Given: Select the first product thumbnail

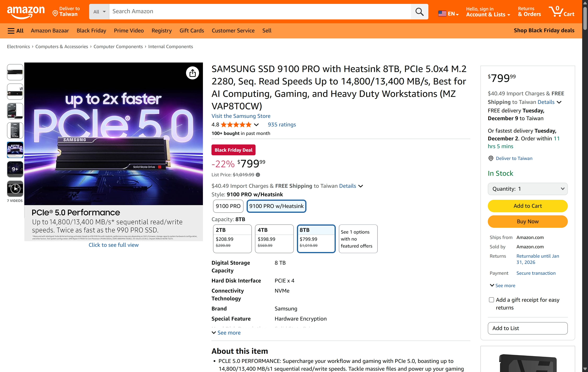Looking at the screenshot, I should (15, 72).
